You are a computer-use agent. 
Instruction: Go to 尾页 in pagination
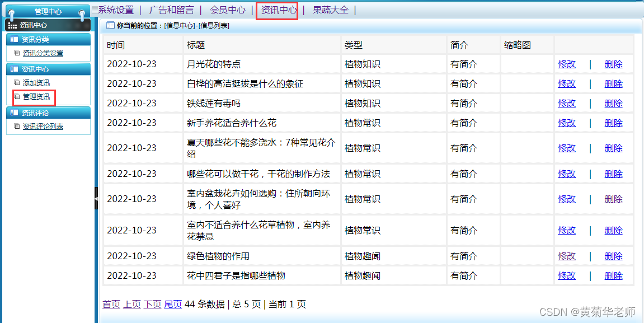[x=173, y=304]
